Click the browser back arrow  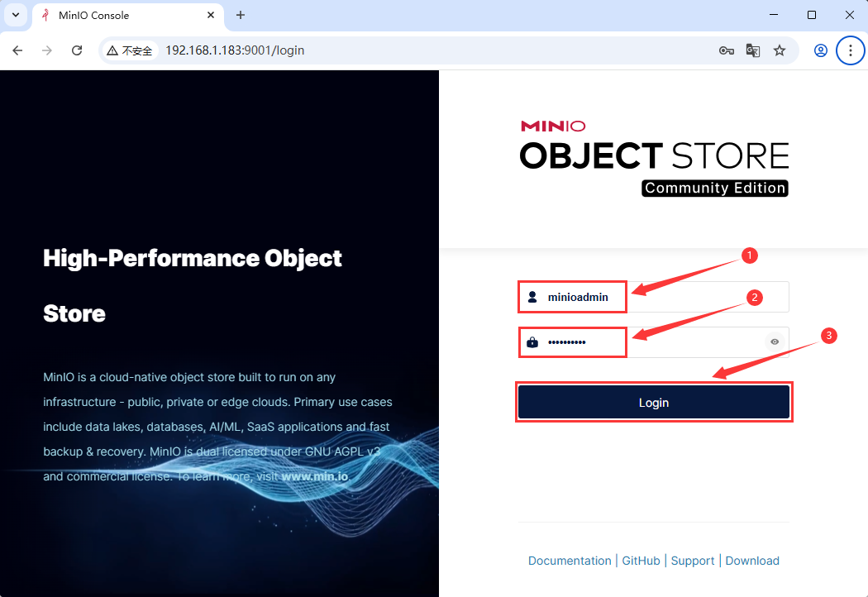(17, 50)
